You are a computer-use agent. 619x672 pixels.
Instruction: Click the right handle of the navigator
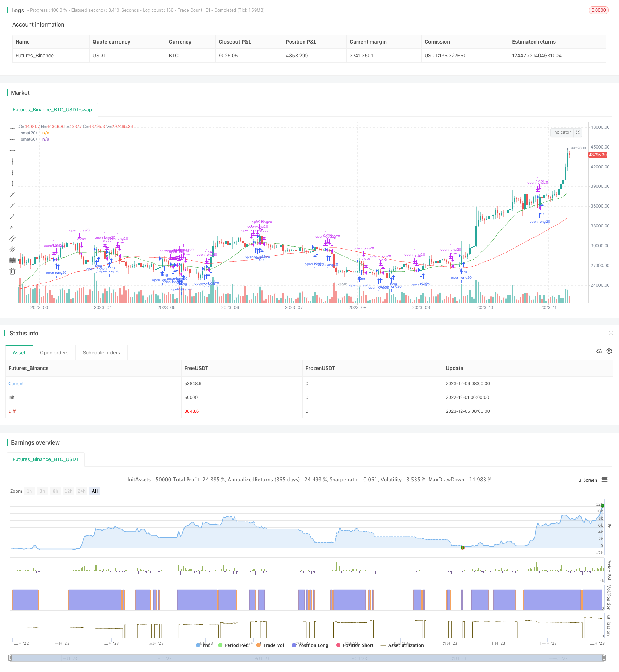tap(604, 658)
